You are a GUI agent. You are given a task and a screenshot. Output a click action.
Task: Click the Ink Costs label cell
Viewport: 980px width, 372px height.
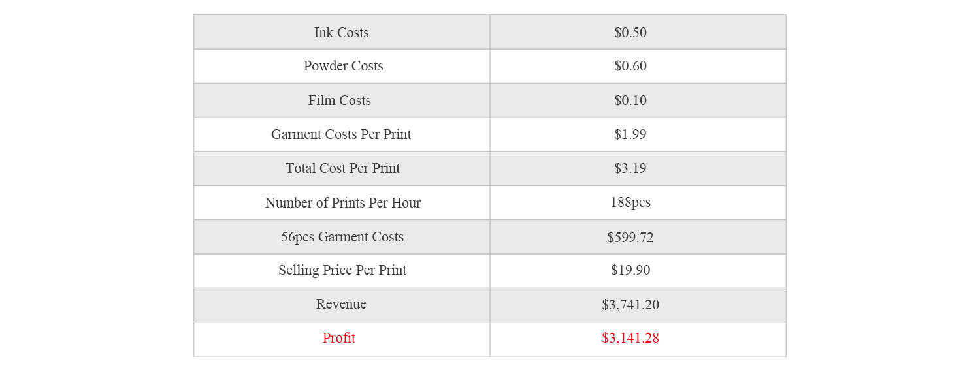(x=341, y=33)
